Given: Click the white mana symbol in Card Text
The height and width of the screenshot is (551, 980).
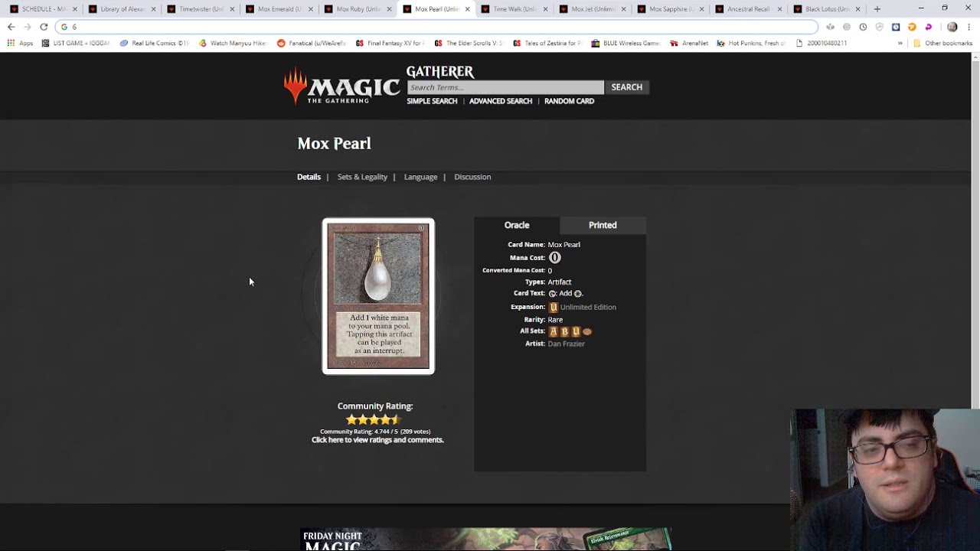Looking at the screenshot, I should [x=577, y=294].
